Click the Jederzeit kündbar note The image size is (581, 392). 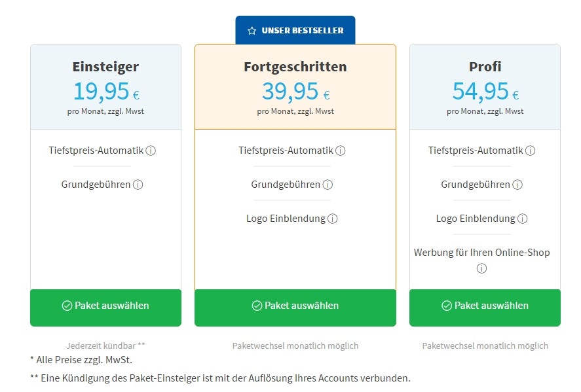[105, 346]
